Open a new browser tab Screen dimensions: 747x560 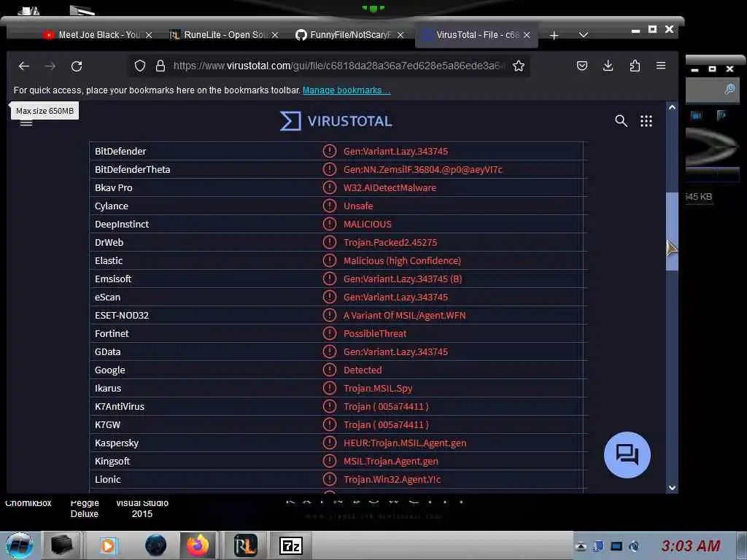click(554, 36)
